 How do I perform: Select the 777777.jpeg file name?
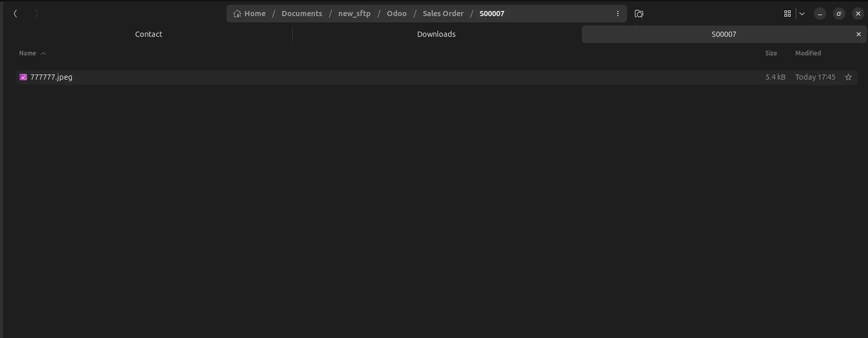[51, 77]
